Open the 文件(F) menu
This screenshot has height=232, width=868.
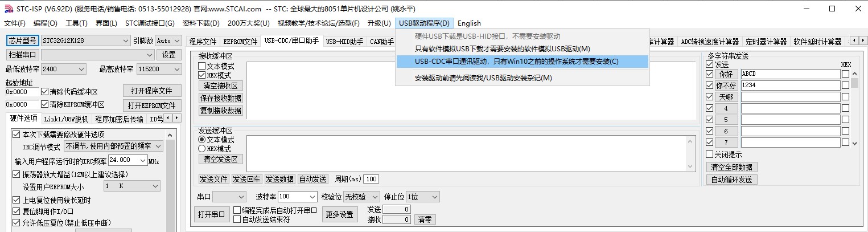[x=15, y=23]
